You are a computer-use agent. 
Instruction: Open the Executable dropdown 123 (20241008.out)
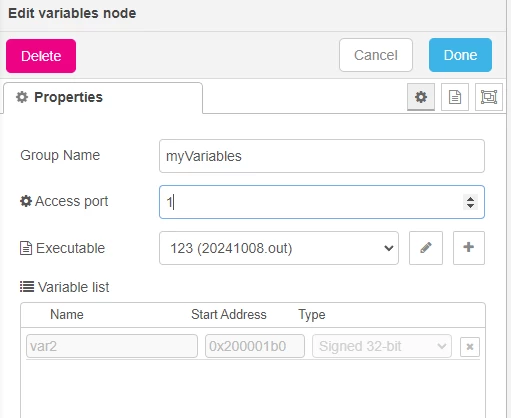279,248
